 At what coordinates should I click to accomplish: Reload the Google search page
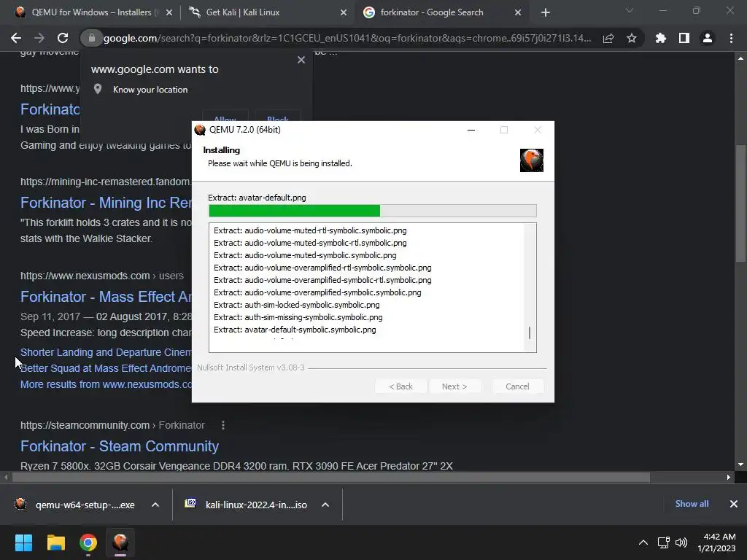pyautogui.click(x=63, y=38)
